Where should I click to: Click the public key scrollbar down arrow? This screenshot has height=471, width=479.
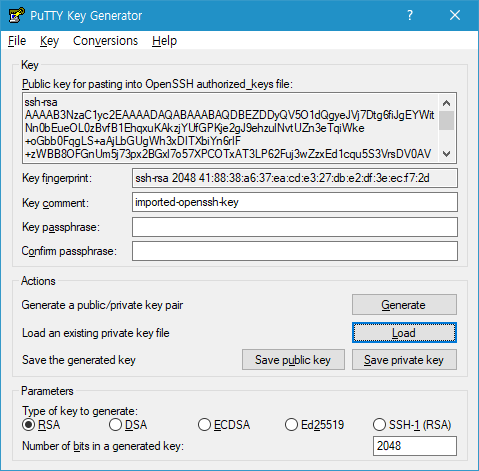point(447,154)
